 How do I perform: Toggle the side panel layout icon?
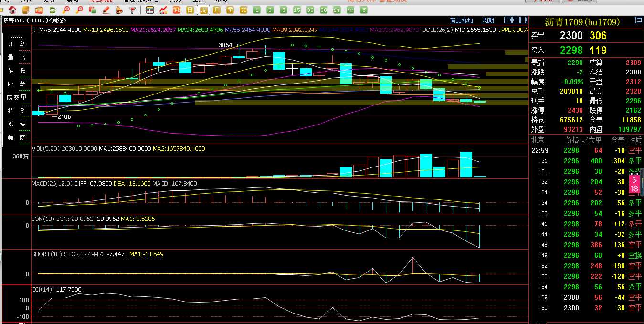(x=524, y=20)
